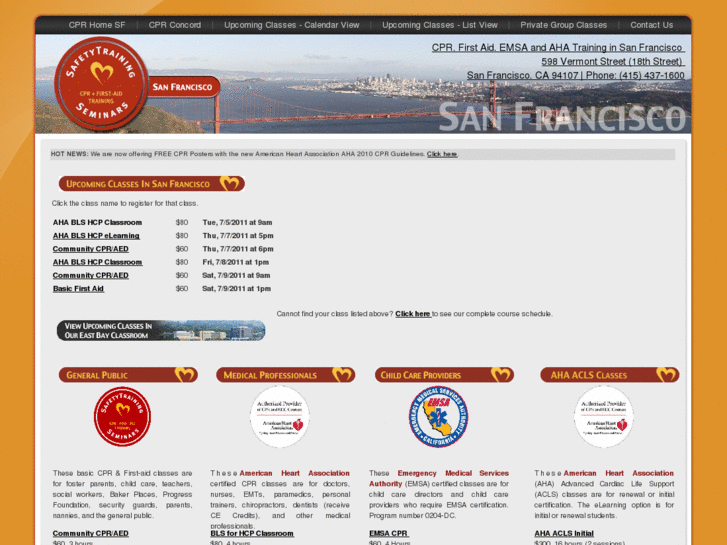Screen dimensions: 727x545
Task: Click the 'Click here' complete course schedule link
Action: pos(413,314)
